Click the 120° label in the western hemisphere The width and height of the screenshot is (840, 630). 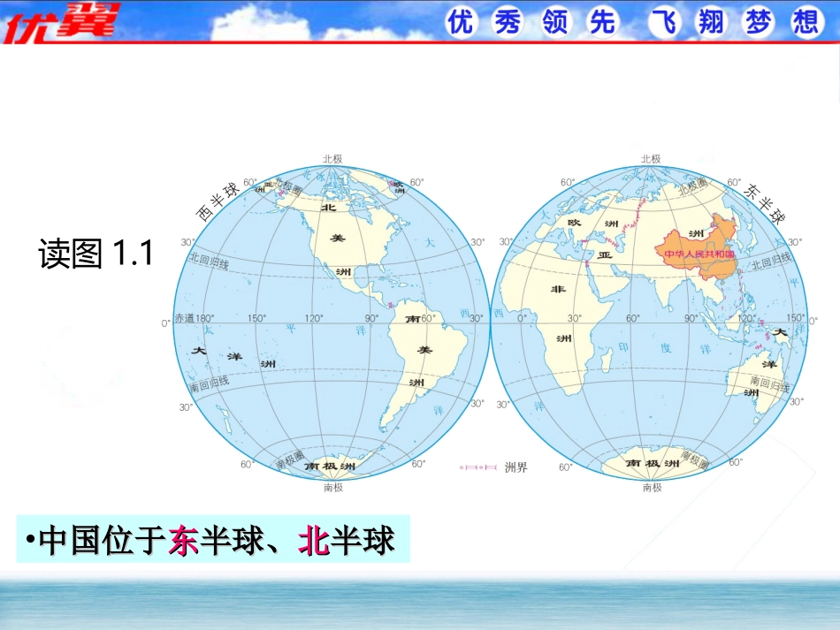(x=314, y=318)
